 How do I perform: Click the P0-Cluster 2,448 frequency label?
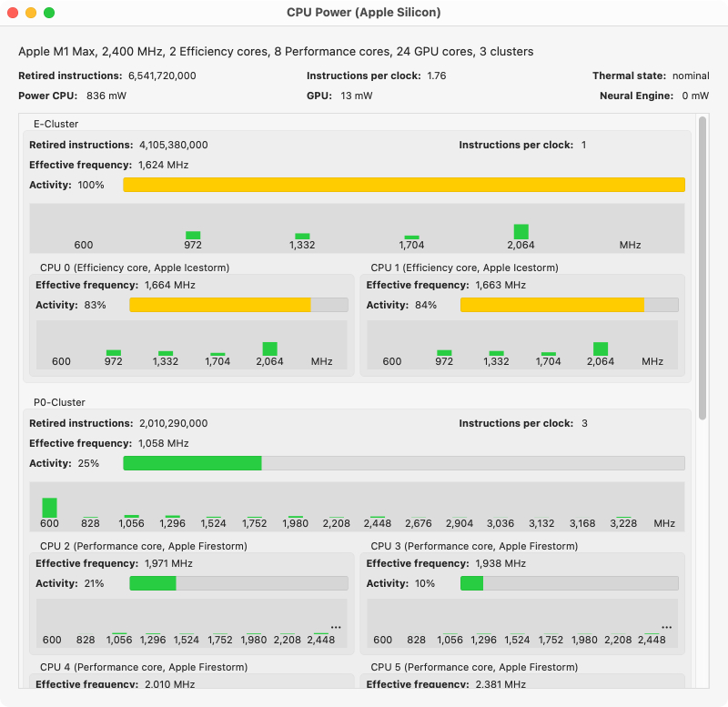click(x=377, y=523)
